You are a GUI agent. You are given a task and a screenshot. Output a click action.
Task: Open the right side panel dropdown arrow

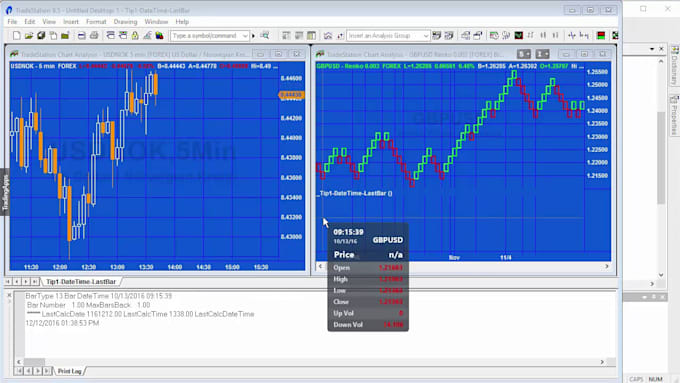(x=652, y=49)
